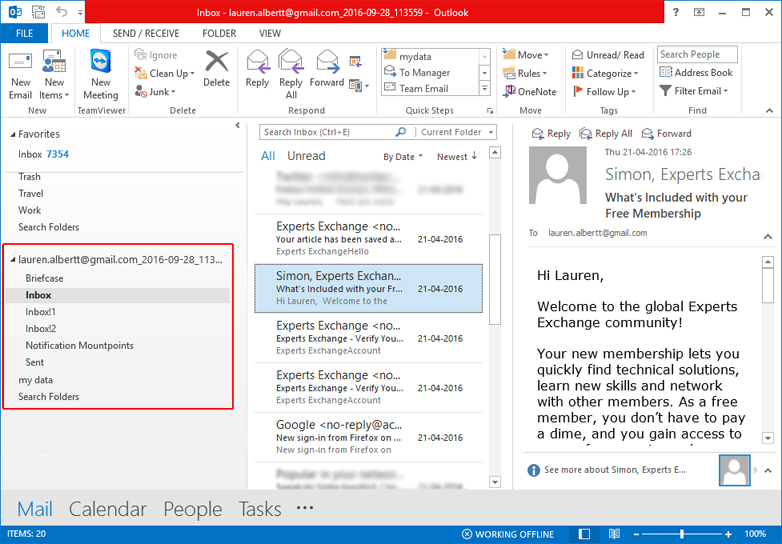782x544 pixels.
Task: Click Reply All in the reading pane
Action: pos(606,134)
